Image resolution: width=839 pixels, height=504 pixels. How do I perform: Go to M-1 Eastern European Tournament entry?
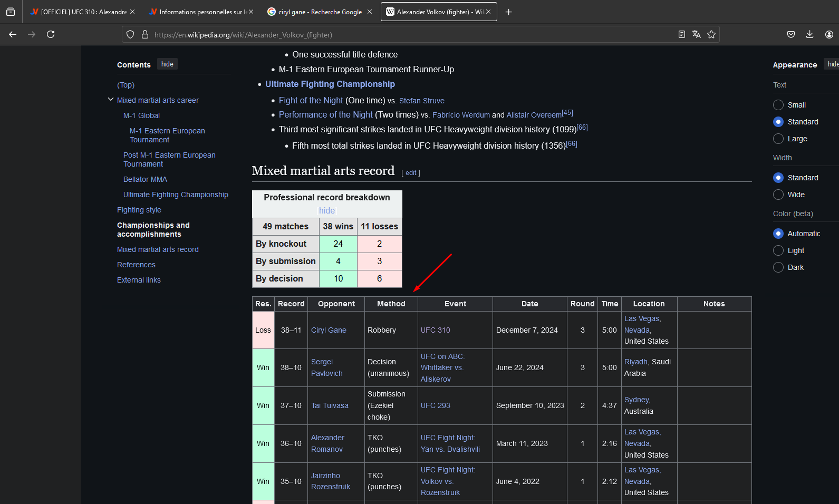click(x=167, y=135)
